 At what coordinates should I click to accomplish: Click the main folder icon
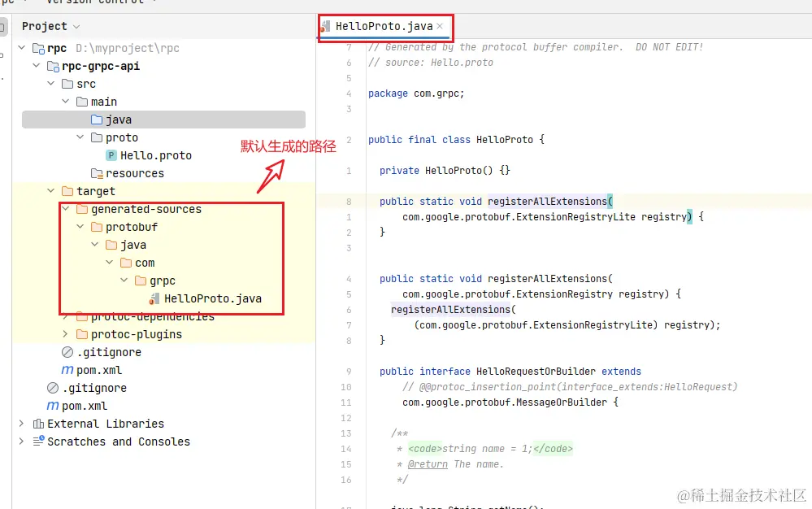pyautogui.click(x=82, y=102)
